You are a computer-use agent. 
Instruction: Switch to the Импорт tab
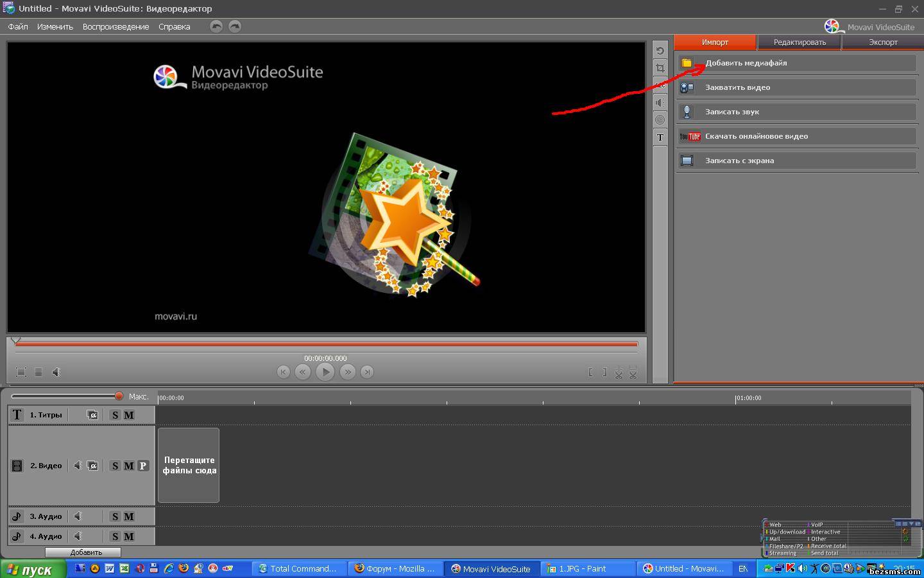coord(715,42)
